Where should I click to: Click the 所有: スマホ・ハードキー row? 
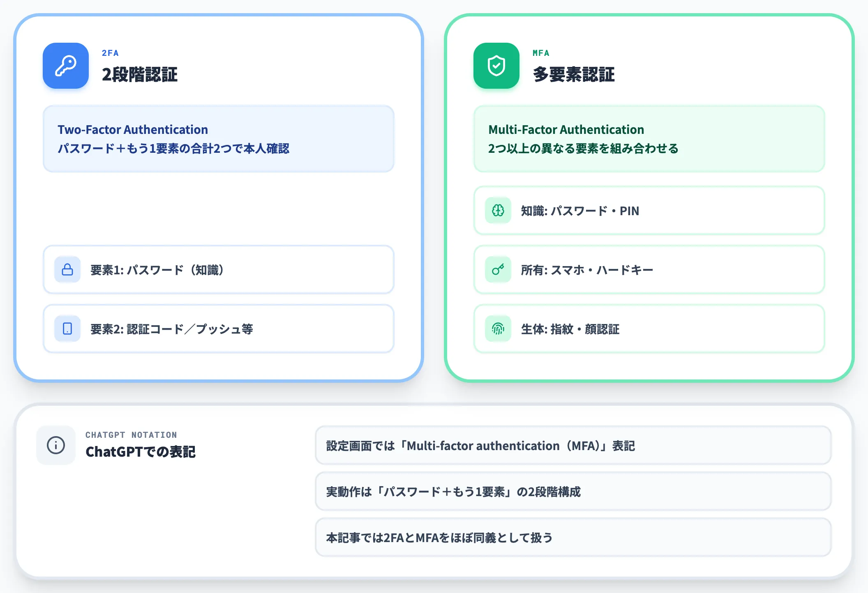tap(649, 270)
